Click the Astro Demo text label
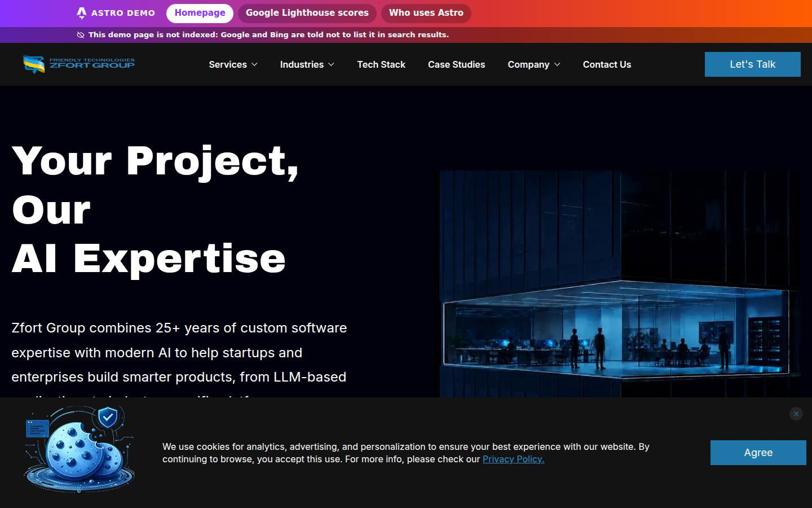 123,13
